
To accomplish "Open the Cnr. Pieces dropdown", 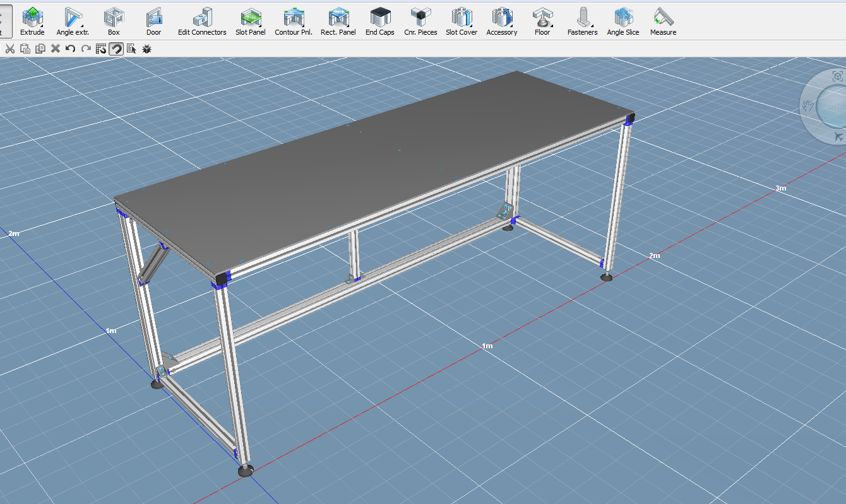I will 420,20.
